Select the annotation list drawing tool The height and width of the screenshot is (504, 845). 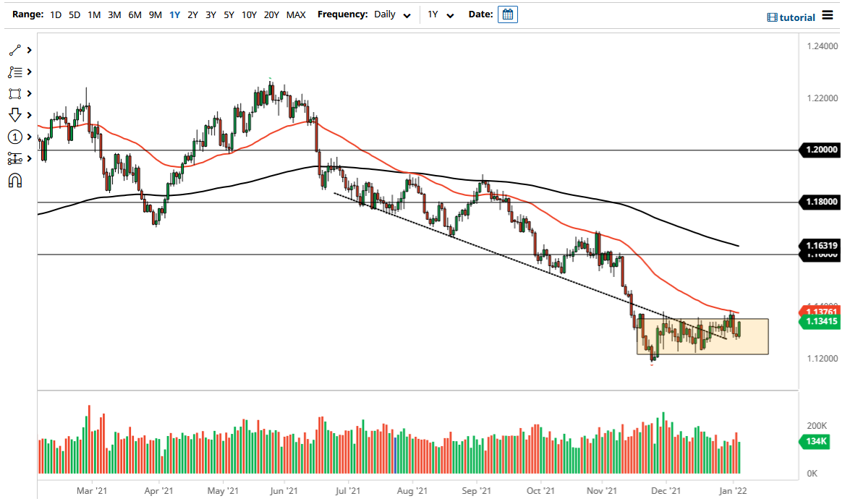click(x=16, y=72)
